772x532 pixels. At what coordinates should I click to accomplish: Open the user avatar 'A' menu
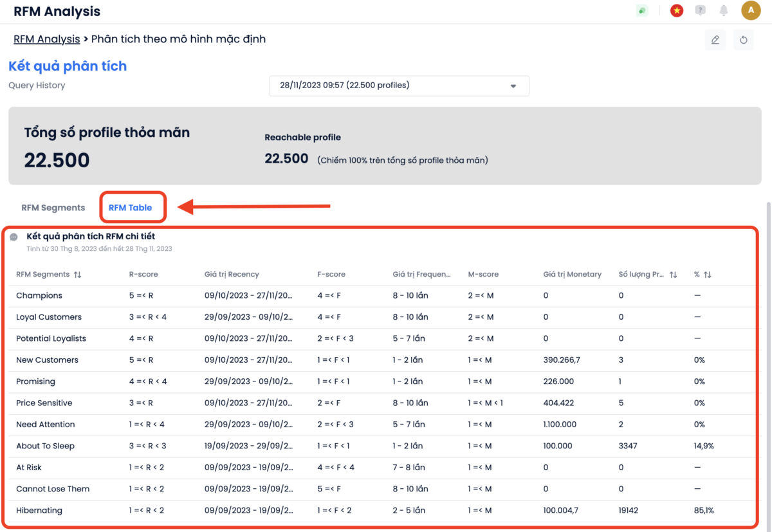(751, 11)
